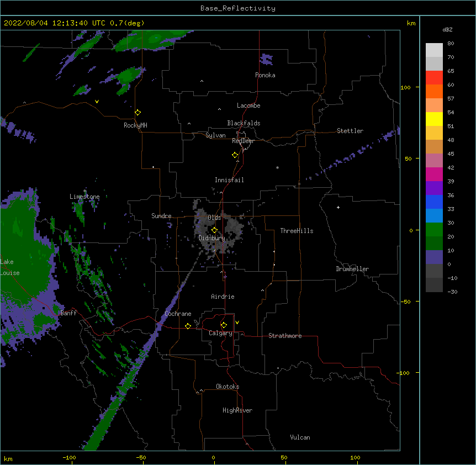
Task: Click the ThreeHills town label
Action: click(297, 231)
